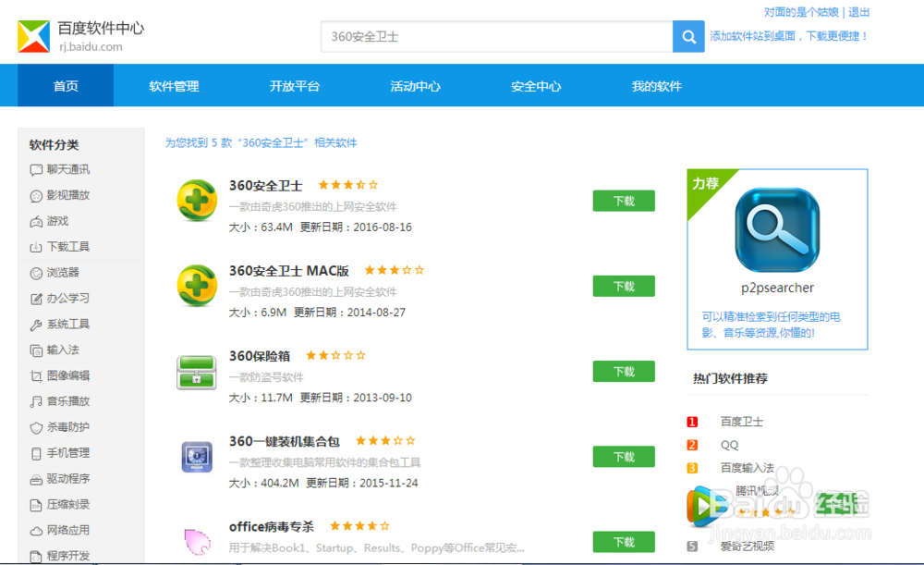Click the 大小：404.2M size text
The height and width of the screenshot is (565, 924).
[264, 483]
